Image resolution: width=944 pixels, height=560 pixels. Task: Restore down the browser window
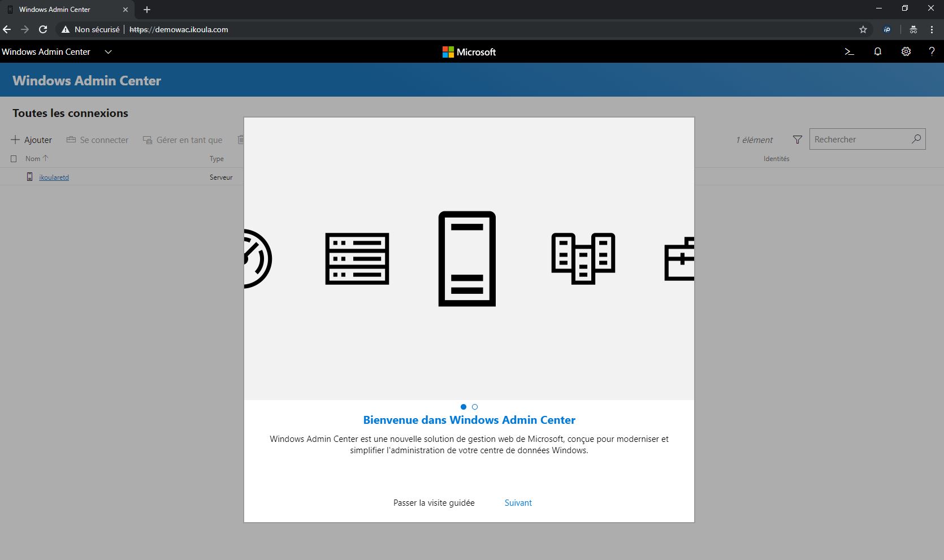coord(905,8)
